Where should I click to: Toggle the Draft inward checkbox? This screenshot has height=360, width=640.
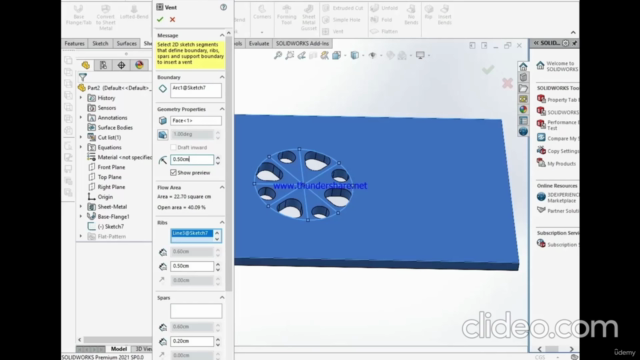[173, 147]
